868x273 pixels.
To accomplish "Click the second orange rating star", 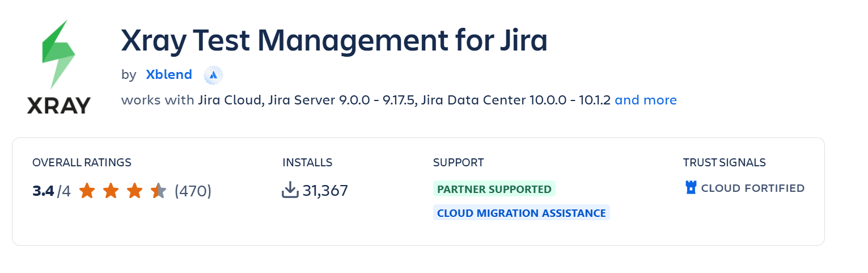I will coord(111,191).
